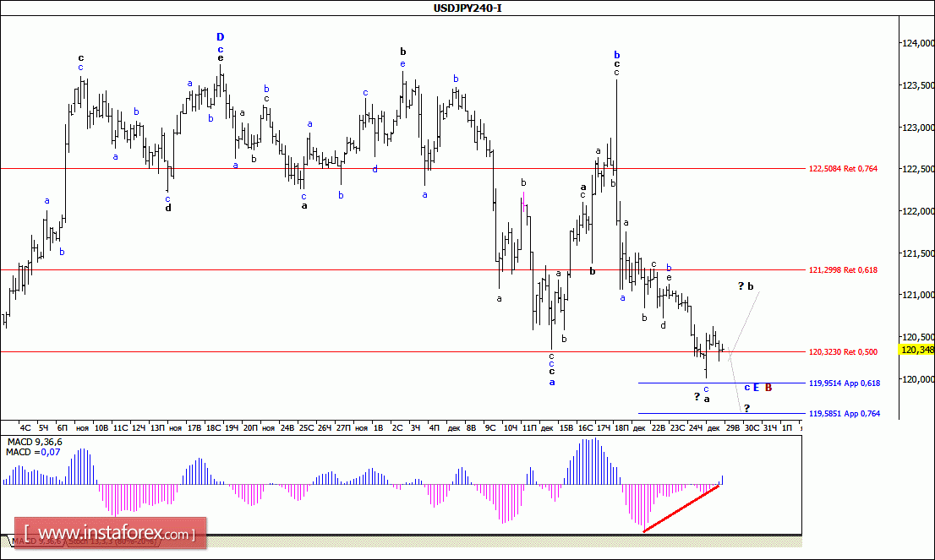935x560 pixels.
Task: Click the MACD 9,36,6 indicator caption
Action: click(x=35, y=442)
